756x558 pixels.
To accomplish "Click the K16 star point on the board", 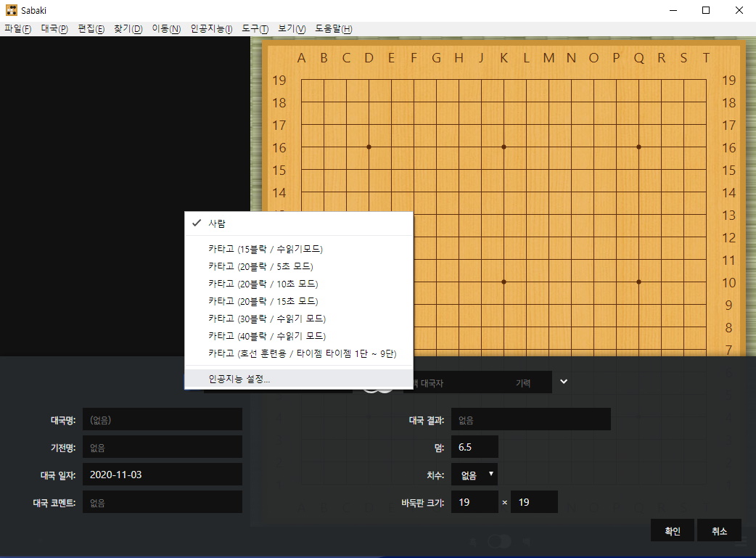I will pyautogui.click(x=504, y=147).
